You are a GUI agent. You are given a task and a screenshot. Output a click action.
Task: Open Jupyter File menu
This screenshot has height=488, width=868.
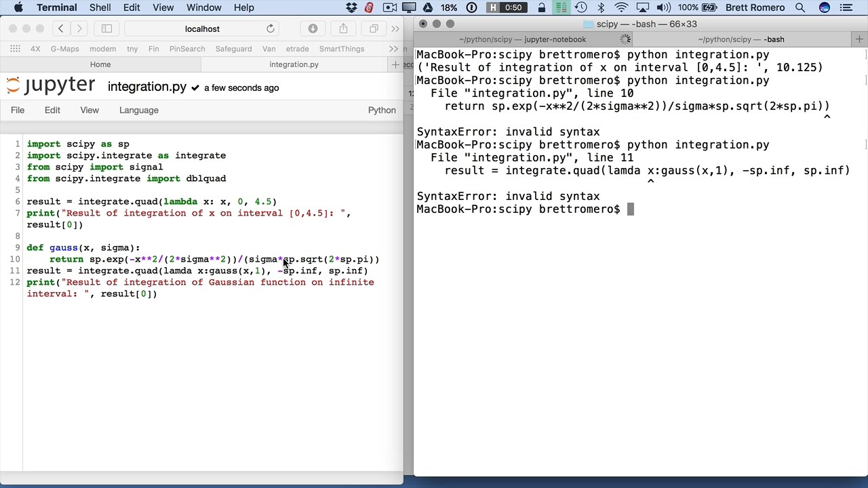pyautogui.click(x=18, y=110)
